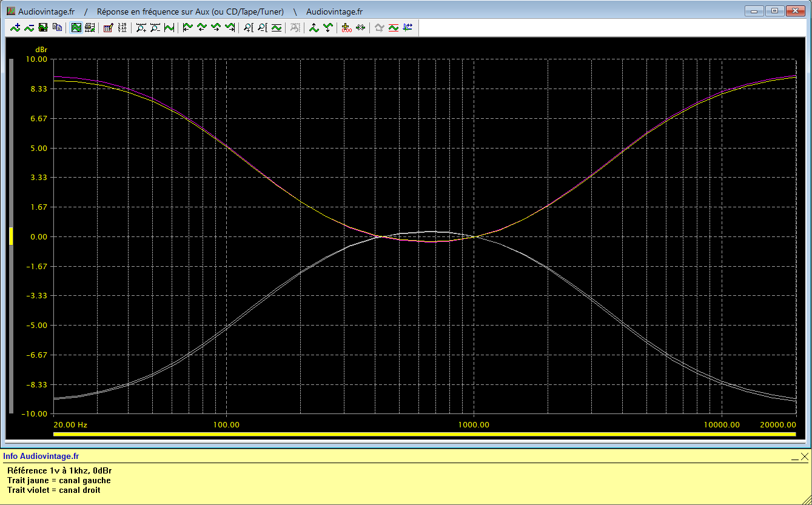Click the 'Trait jaune = canal gauche' line
Screen dimensions: 812x505
59,480
